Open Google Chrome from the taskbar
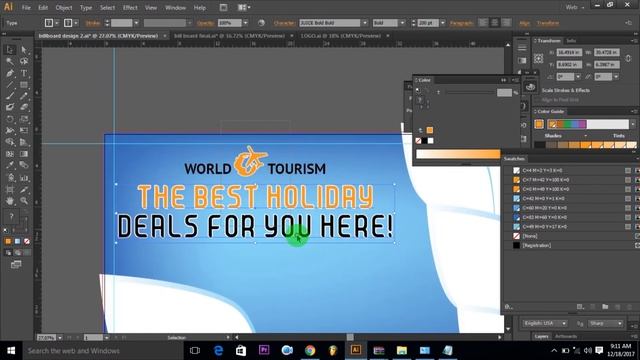The image size is (640, 360). tap(310, 350)
